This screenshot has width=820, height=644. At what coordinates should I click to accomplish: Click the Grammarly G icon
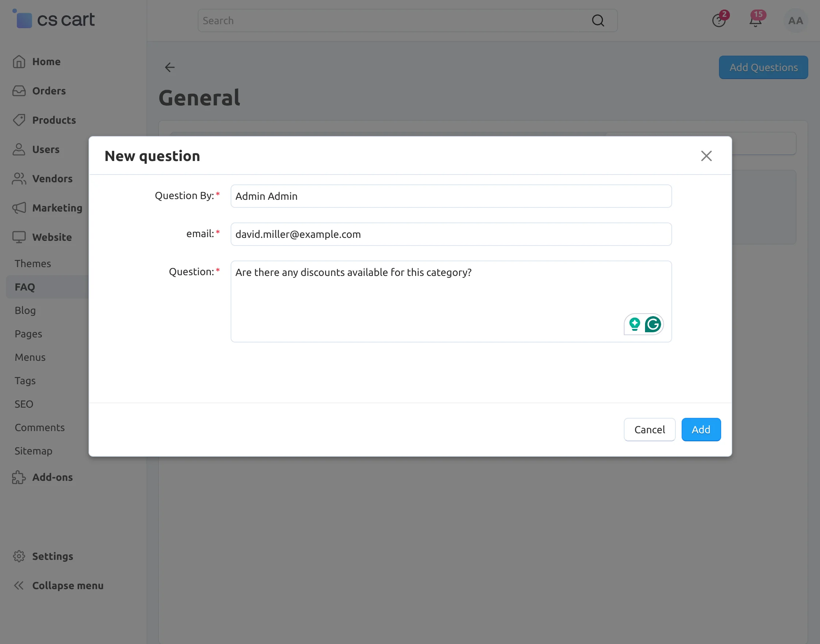click(653, 324)
